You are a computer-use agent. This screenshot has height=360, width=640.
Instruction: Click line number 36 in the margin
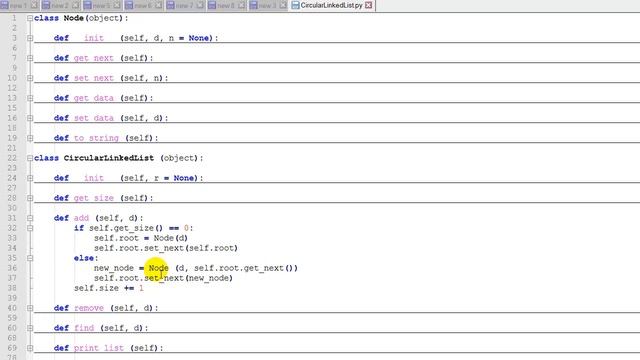pos(12,268)
